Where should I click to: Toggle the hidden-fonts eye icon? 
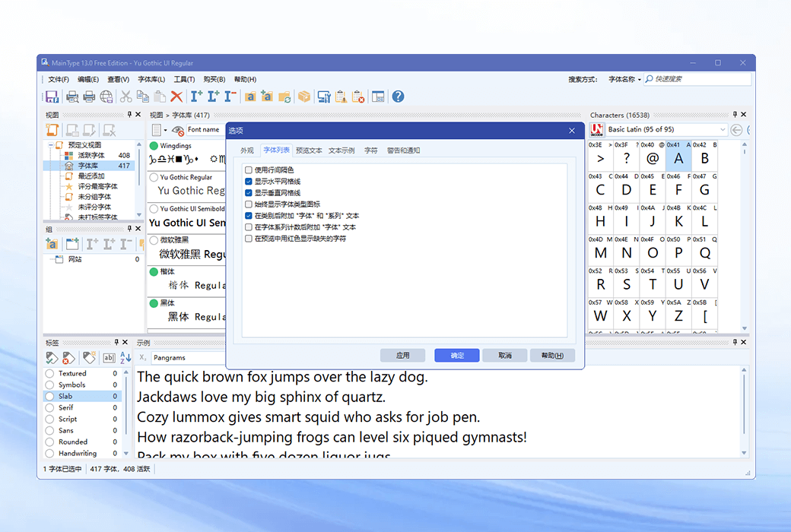click(x=177, y=130)
